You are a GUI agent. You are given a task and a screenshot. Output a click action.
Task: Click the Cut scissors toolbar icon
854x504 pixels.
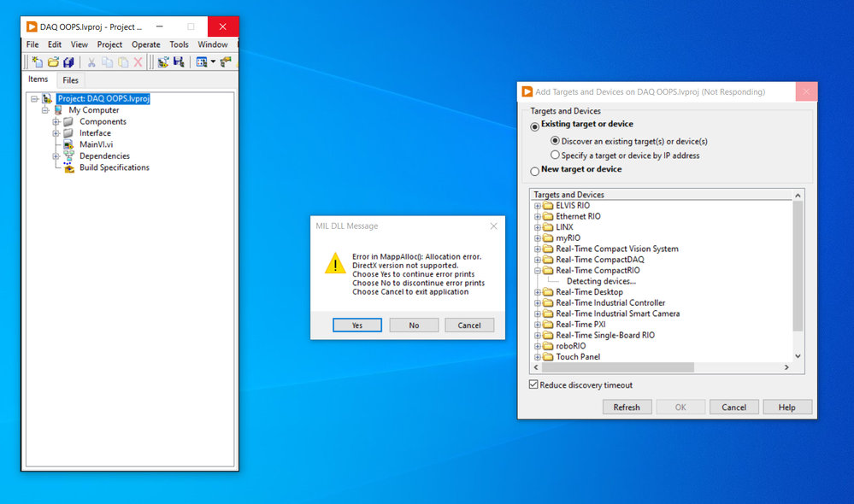[91, 62]
